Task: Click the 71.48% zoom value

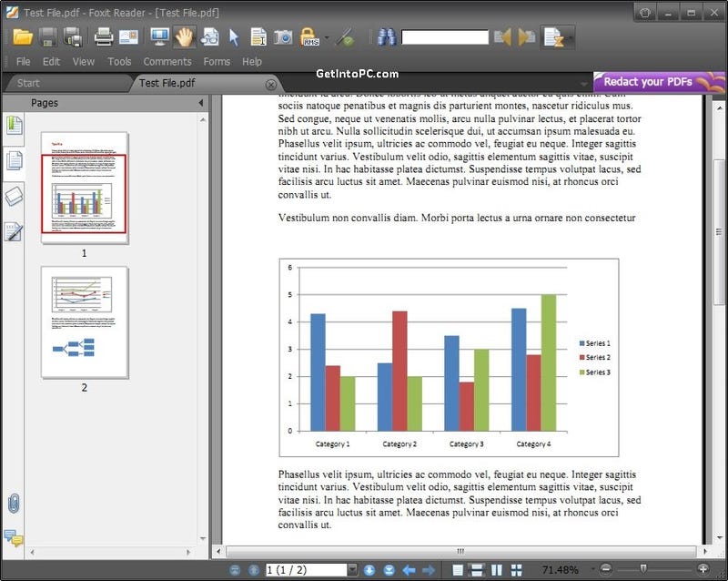Action: point(560,570)
